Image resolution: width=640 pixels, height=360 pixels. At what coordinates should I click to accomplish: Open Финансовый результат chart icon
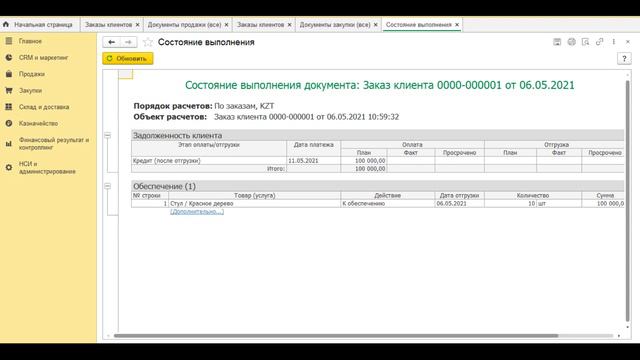click(9, 143)
